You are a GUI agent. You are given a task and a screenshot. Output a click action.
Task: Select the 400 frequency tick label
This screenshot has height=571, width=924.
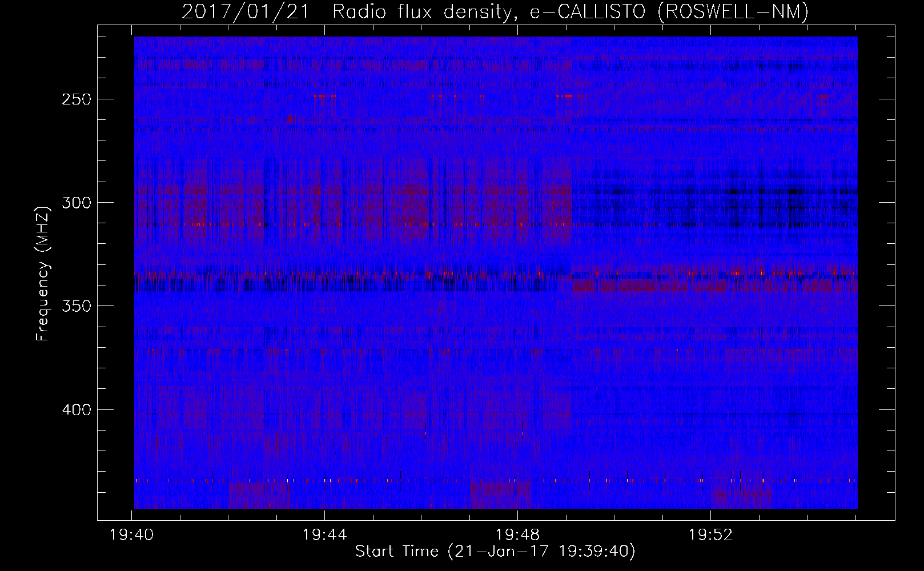tap(77, 410)
